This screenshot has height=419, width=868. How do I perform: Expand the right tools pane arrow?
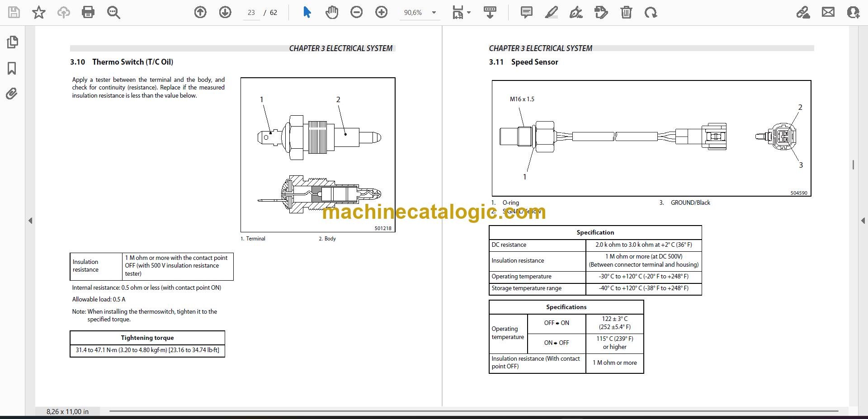coord(863,221)
